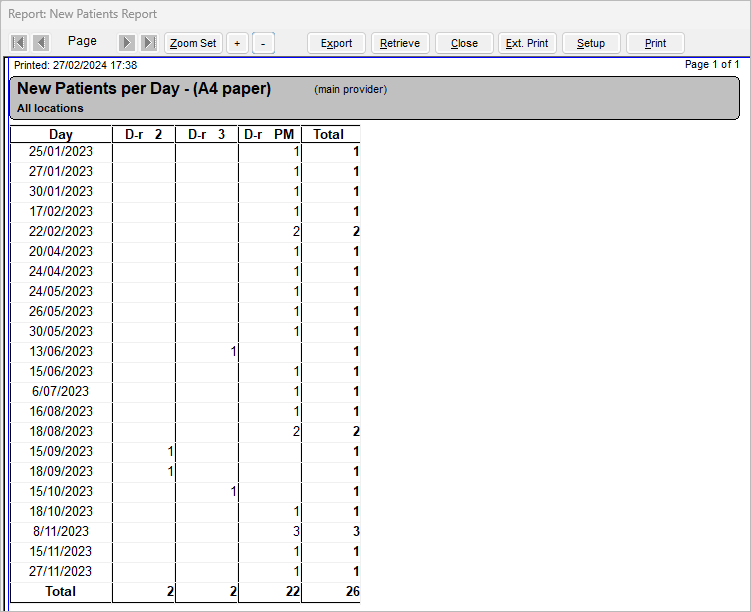Click the Total row label at bottom
The height and width of the screenshot is (612, 751).
point(61,592)
